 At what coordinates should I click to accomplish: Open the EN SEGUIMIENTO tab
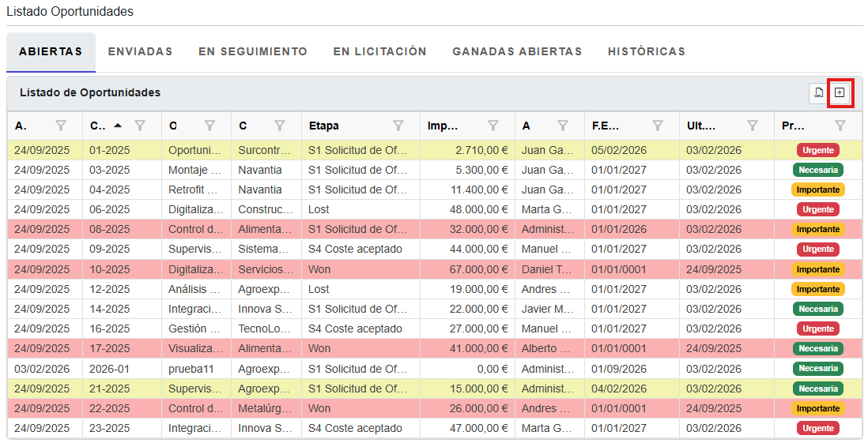(x=253, y=51)
